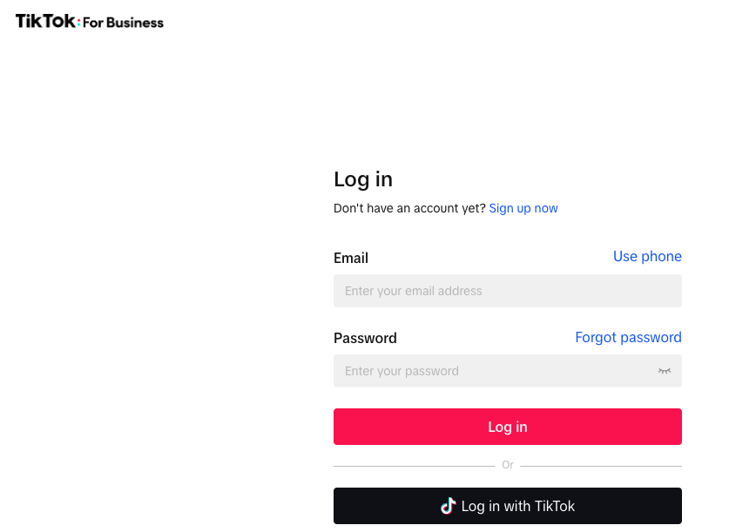The width and height of the screenshot is (756, 532).
Task: Click the 'Enter your password' placeholder text
Action: point(402,371)
